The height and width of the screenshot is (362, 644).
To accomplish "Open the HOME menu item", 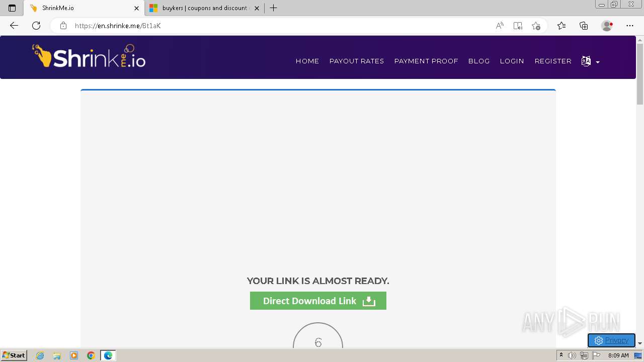I will pyautogui.click(x=307, y=61).
